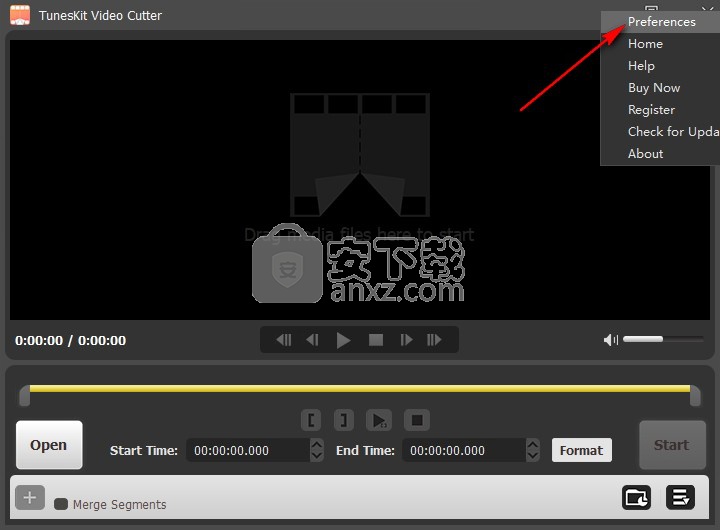This screenshot has width=720, height=530.
Task: Increase Start Time with up arrow
Action: 317,444
